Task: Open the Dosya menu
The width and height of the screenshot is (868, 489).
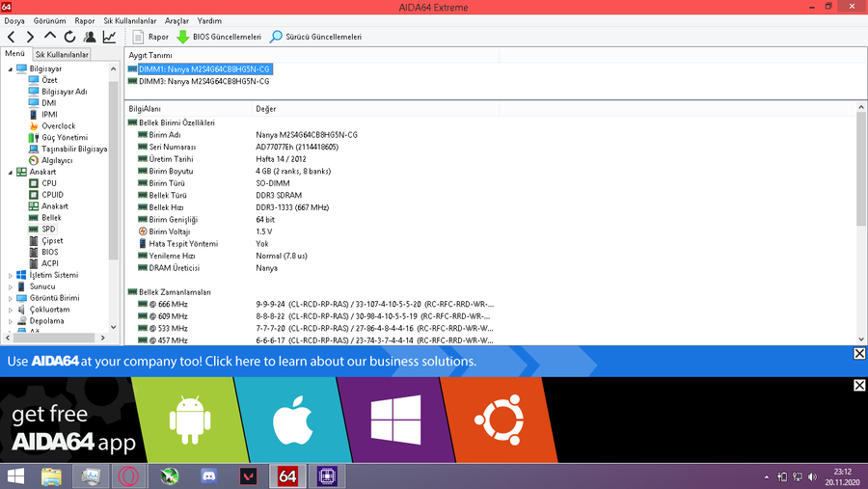Action: 14,21
